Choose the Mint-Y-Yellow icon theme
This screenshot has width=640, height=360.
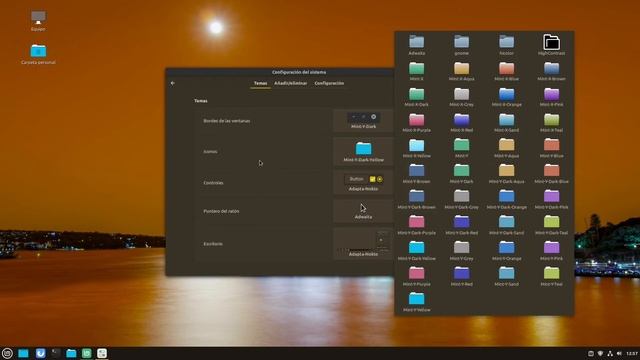pyautogui.click(x=416, y=302)
